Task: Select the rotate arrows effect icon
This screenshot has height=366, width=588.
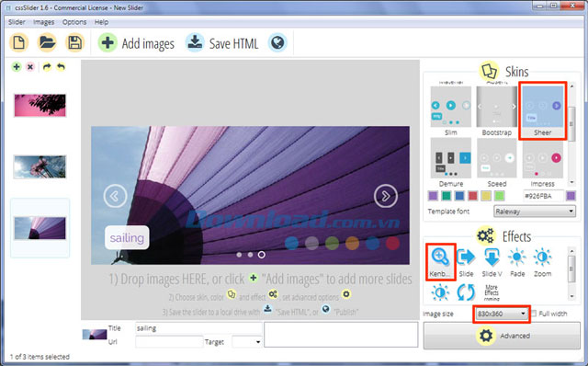Action: click(x=466, y=292)
